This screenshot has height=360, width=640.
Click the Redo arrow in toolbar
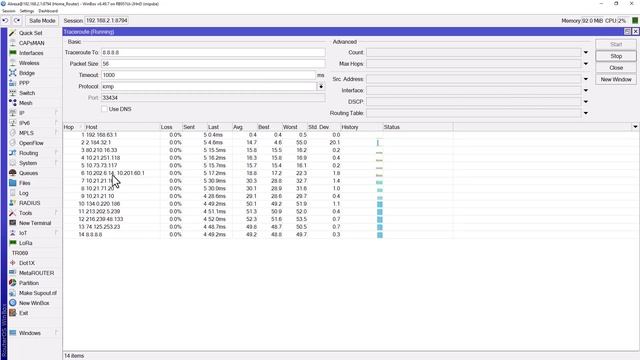point(17,20)
